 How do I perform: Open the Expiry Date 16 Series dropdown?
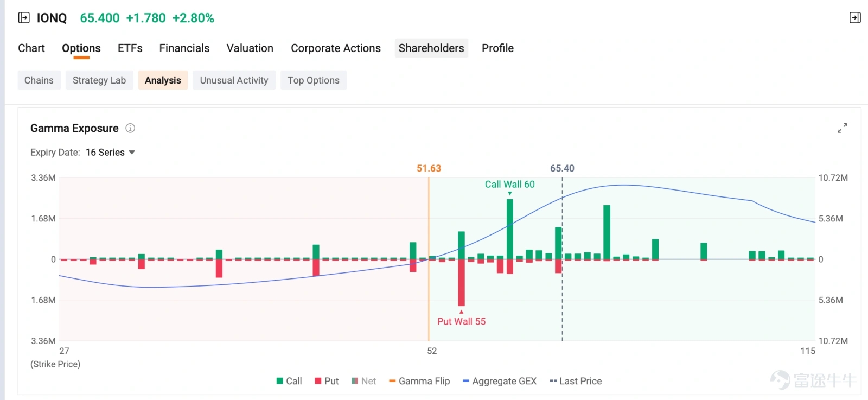pos(110,153)
